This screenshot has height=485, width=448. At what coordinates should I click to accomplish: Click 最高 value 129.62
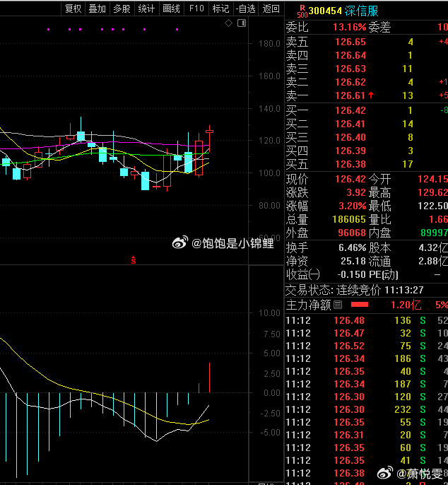pos(433,192)
